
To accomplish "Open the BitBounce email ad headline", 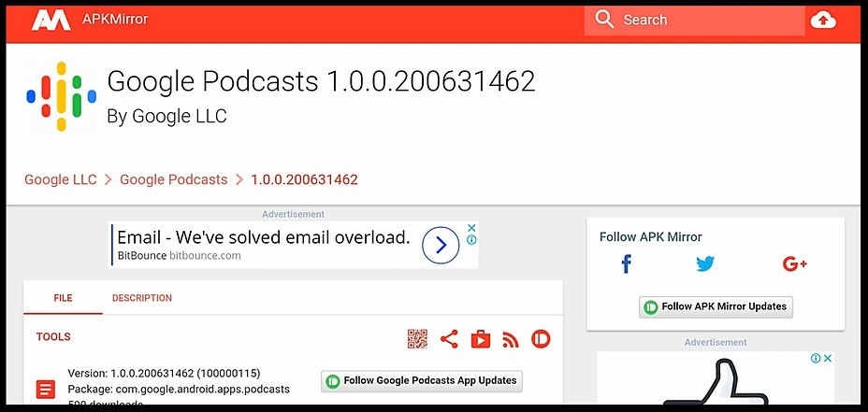I will click(x=264, y=237).
